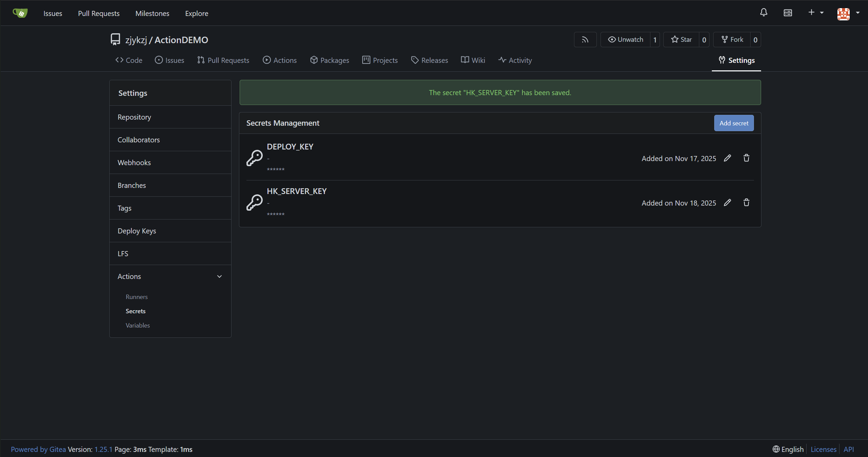Fork the repository
Image resolution: width=868 pixels, height=457 pixels.
(x=732, y=40)
